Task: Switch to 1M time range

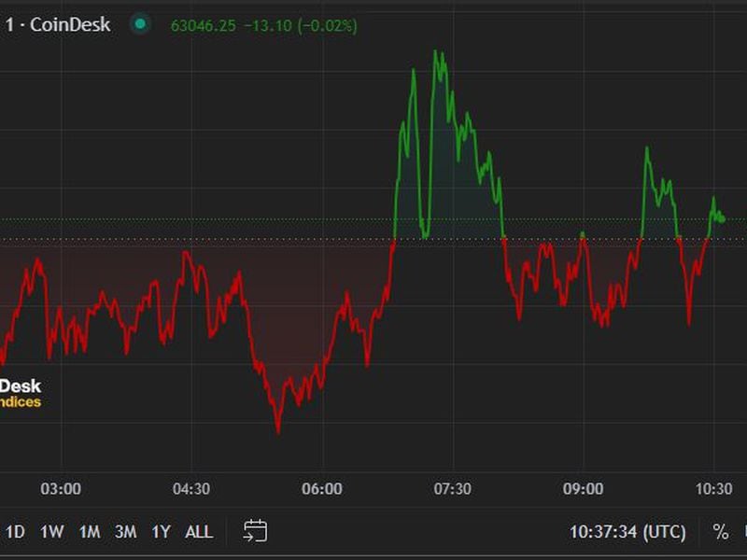Action: 89,532
